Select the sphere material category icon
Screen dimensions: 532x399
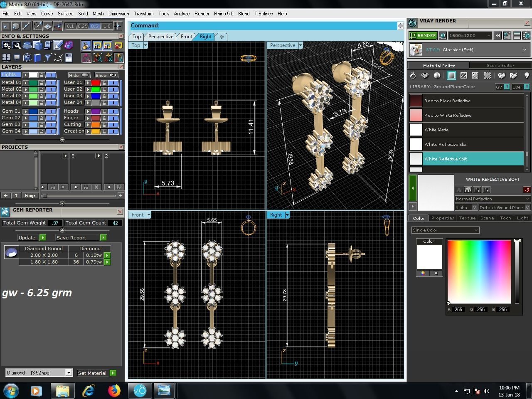(x=437, y=75)
